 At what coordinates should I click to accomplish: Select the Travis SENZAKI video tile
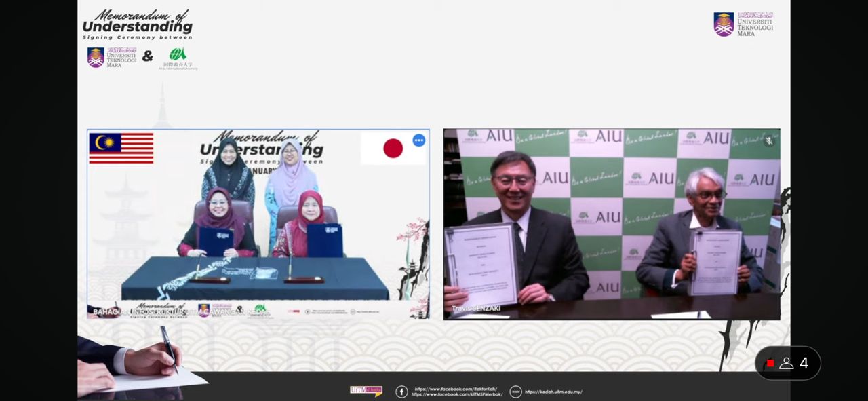(611, 224)
